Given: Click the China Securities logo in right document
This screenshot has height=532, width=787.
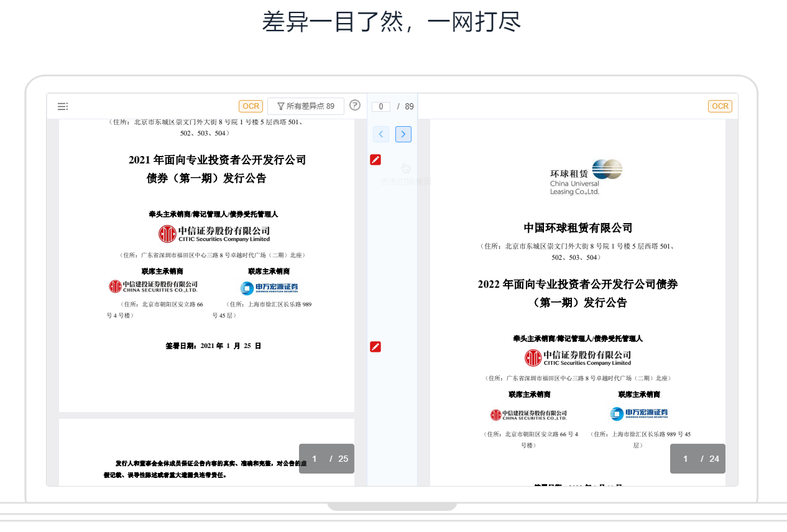Looking at the screenshot, I should tap(528, 415).
